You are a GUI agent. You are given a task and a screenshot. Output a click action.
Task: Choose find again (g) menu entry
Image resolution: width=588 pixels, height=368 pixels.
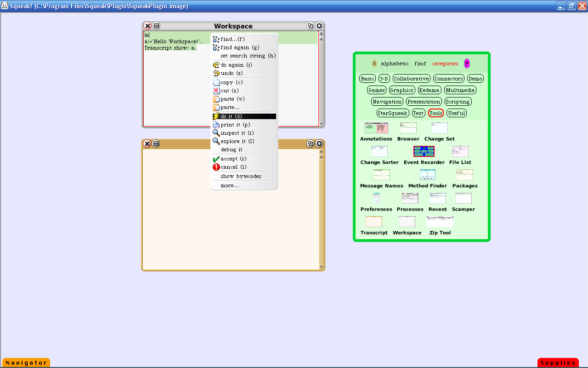point(244,47)
